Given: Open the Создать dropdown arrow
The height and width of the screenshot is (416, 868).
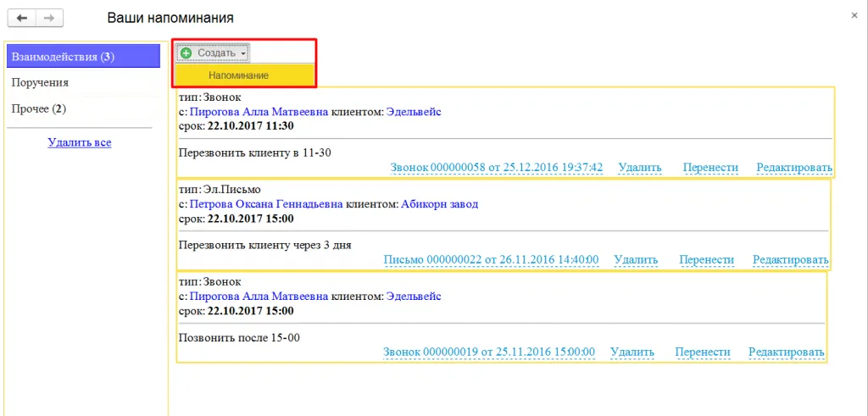Looking at the screenshot, I should (x=243, y=53).
